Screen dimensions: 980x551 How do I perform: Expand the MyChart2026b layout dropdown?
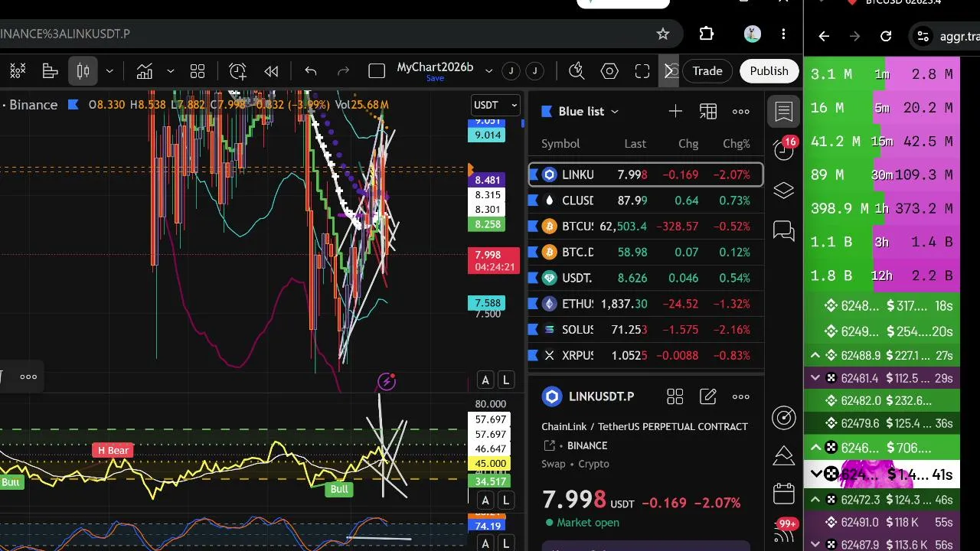(x=488, y=71)
